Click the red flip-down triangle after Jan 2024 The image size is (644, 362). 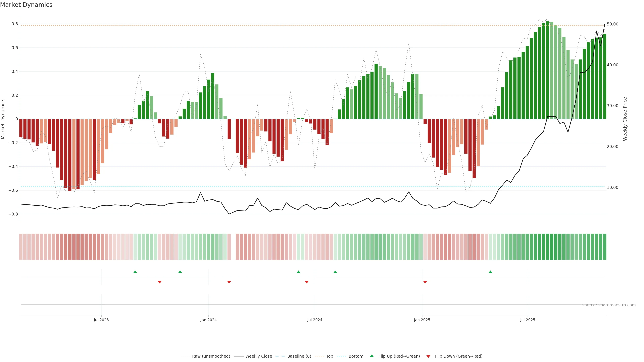(229, 282)
